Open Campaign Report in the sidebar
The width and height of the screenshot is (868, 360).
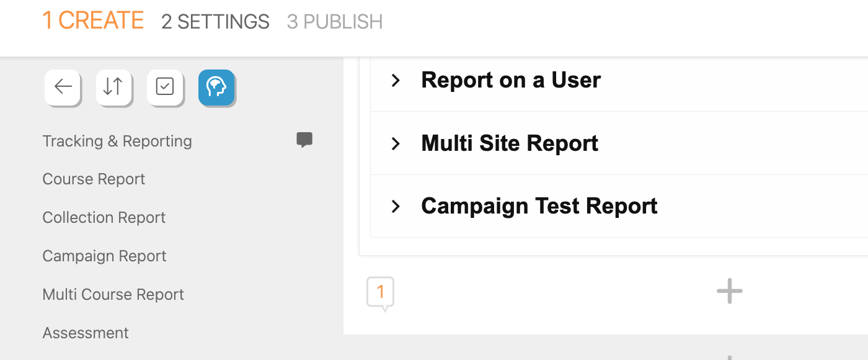pyautogui.click(x=104, y=256)
